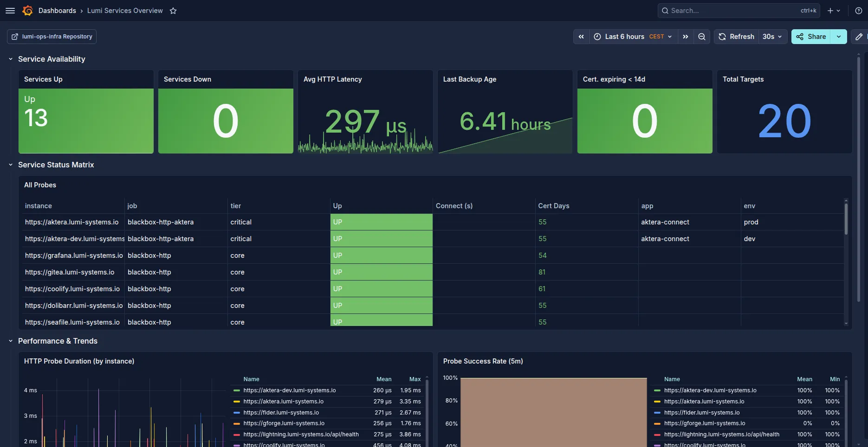The height and width of the screenshot is (447, 868).
Task: Toggle fider series in HTTP Probe Duration legend
Action: point(281,413)
